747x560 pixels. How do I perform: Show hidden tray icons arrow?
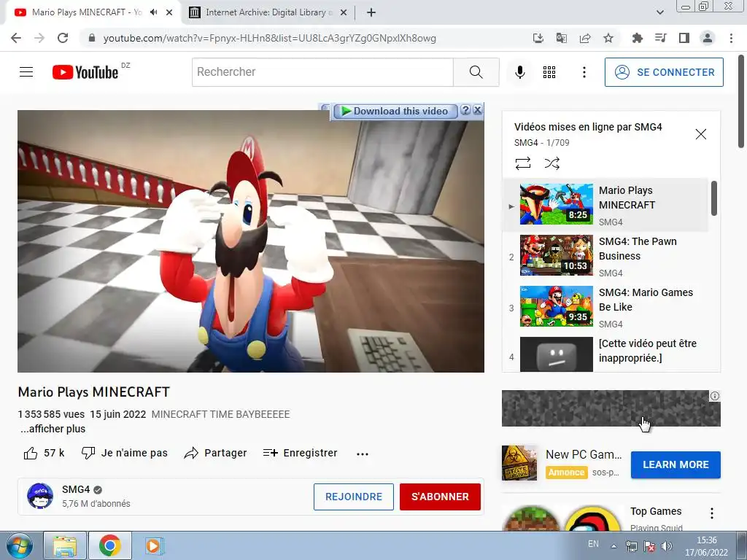(614, 546)
